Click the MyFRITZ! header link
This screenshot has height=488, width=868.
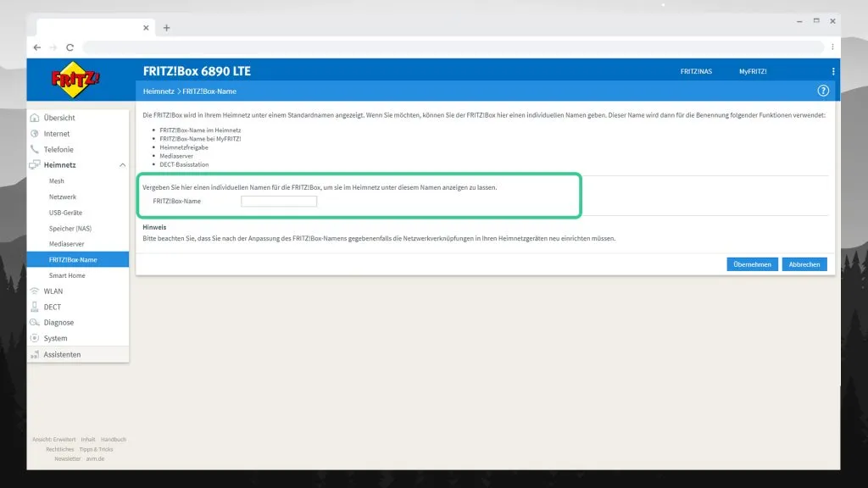pyautogui.click(x=753, y=71)
